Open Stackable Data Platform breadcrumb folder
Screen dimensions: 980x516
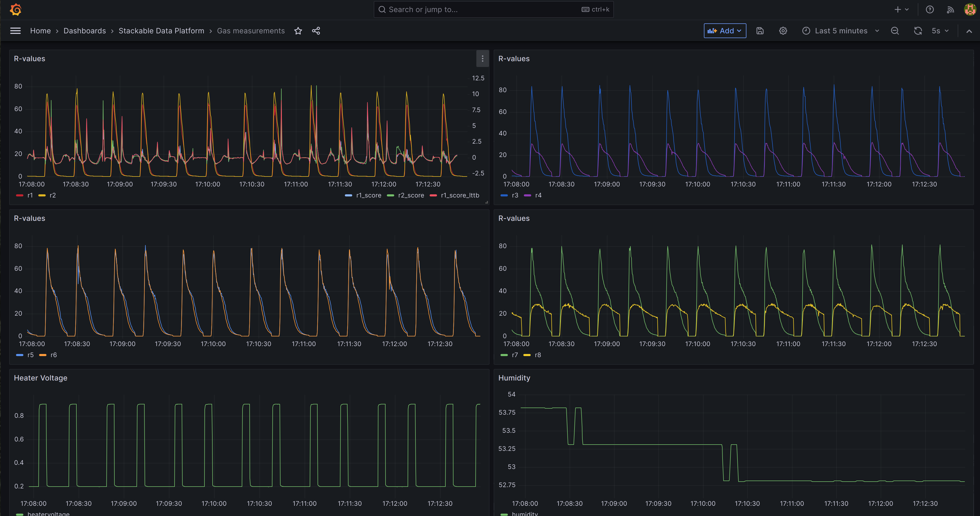[x=161, y=31]
